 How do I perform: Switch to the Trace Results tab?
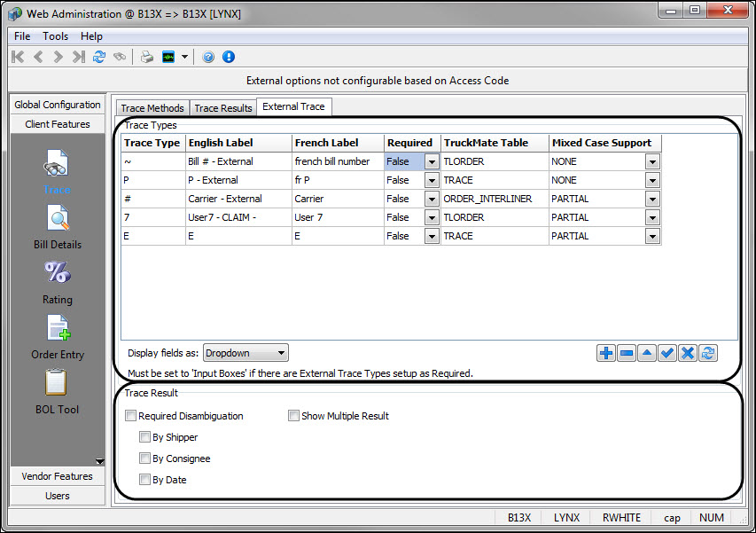pos(222,108)
